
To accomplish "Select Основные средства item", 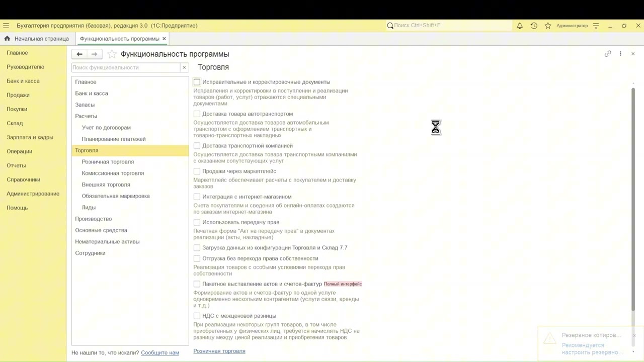I will pyautogui.click(x=130, y=230).
